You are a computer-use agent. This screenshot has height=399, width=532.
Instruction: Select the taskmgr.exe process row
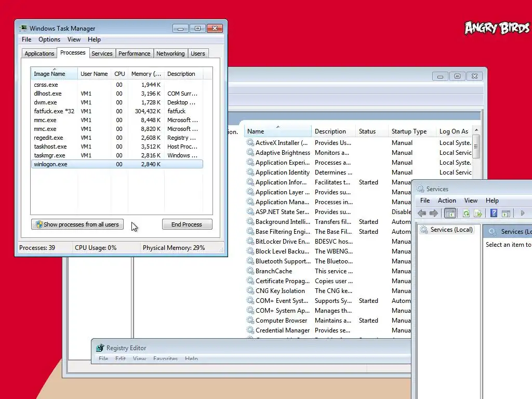pyautogui.click(x=117, y=155)
